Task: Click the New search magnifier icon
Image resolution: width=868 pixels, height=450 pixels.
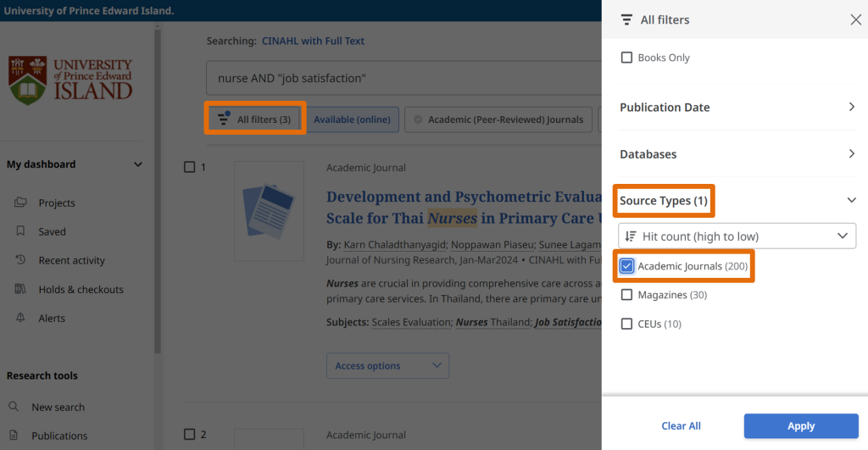Action: 14,407
